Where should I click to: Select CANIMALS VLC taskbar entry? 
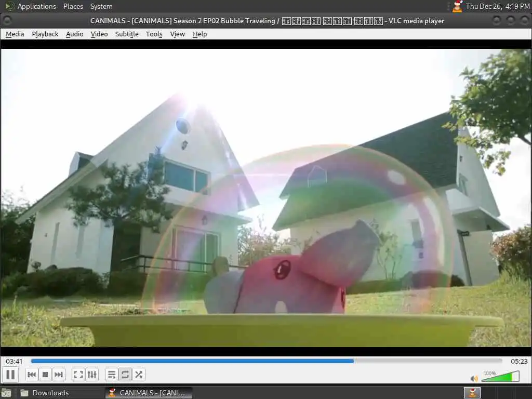pyautogui.click(x=149, y=393)
